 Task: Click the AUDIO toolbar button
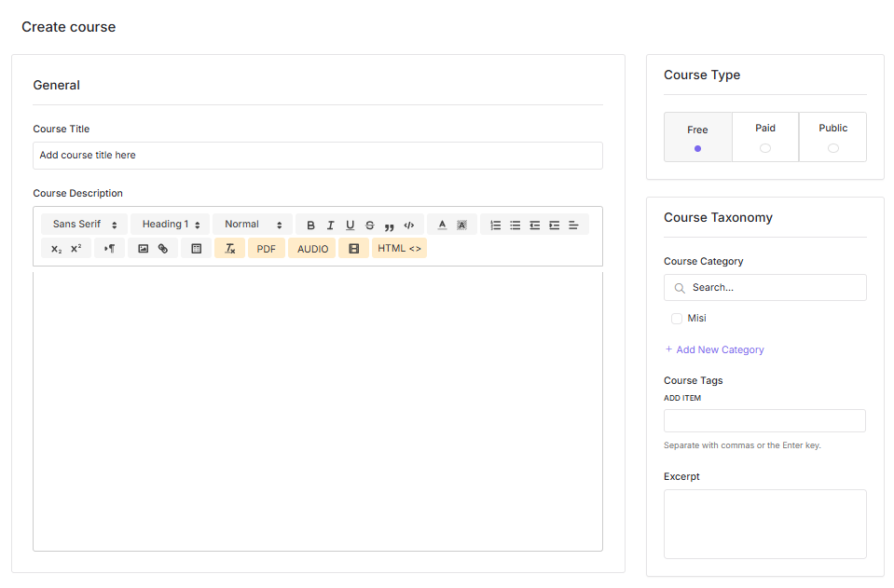tap(312, 249)
